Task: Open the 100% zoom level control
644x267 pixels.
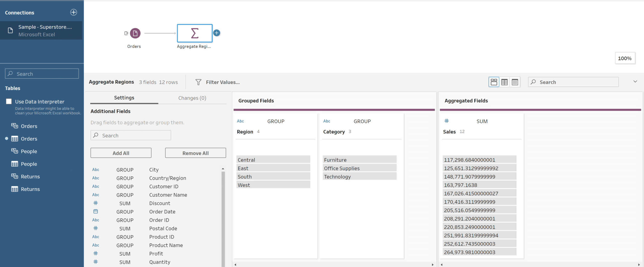Action: coord(625,58)
